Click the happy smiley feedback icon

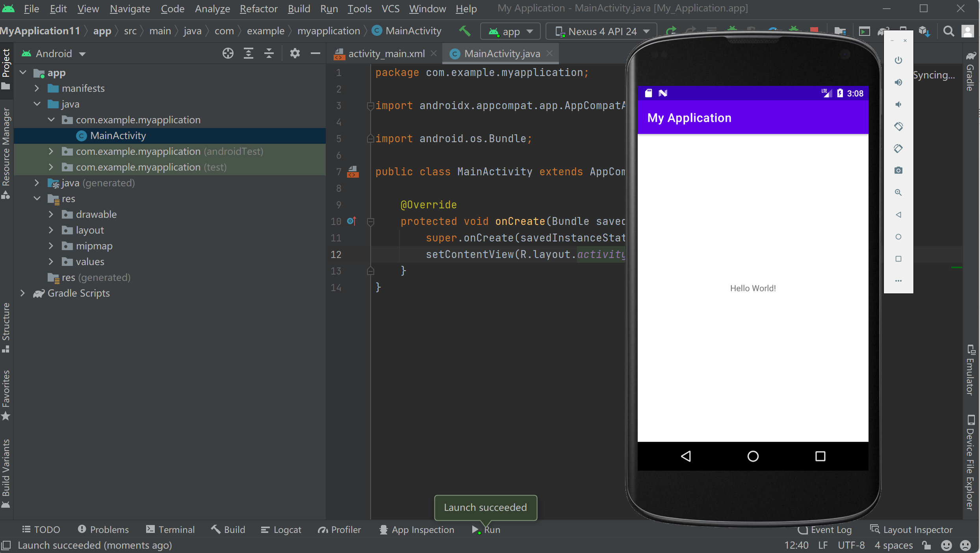pyautogui.click(x=946, y=545)
